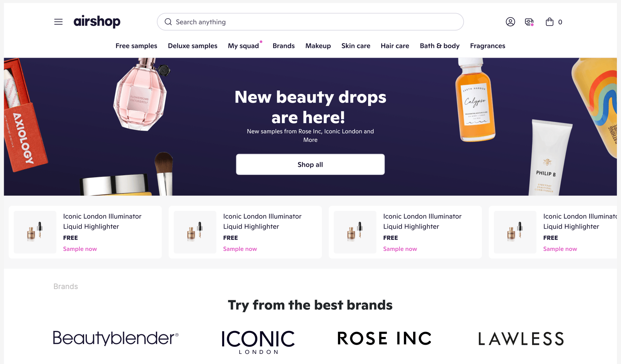Click the airshop logo

pyautogui.click(x=97, y=22)
